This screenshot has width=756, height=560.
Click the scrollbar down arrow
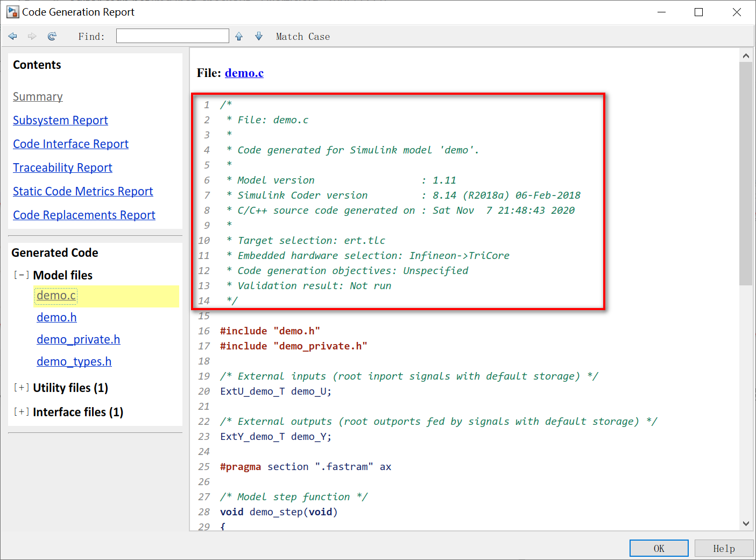(x=746, y=523)
